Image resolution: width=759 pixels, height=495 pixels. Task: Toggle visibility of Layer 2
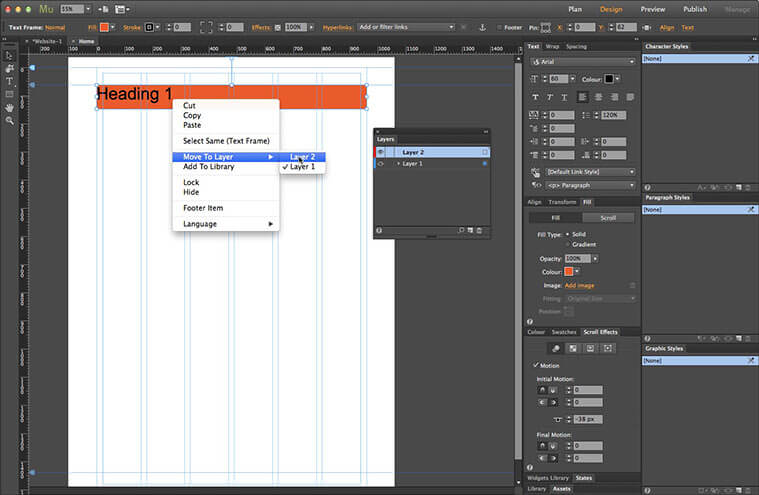click(x=380, y=152)
